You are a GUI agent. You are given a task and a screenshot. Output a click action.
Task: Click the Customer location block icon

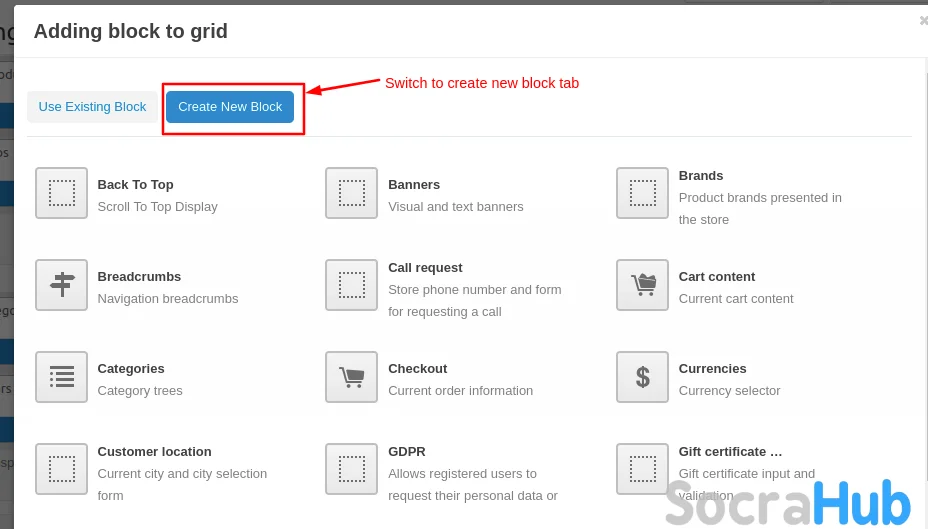tap(61, 469)
